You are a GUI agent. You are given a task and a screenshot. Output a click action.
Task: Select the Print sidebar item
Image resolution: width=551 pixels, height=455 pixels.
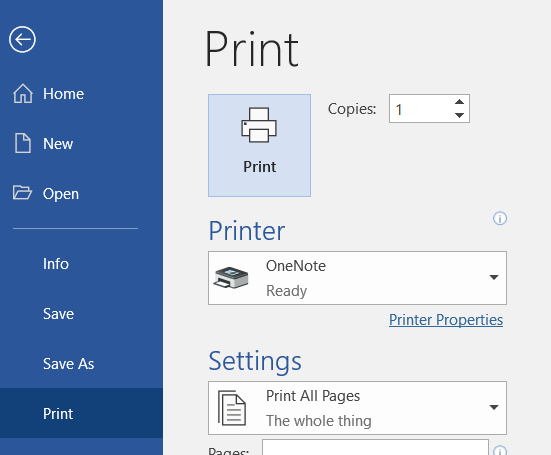click(81, 413)
